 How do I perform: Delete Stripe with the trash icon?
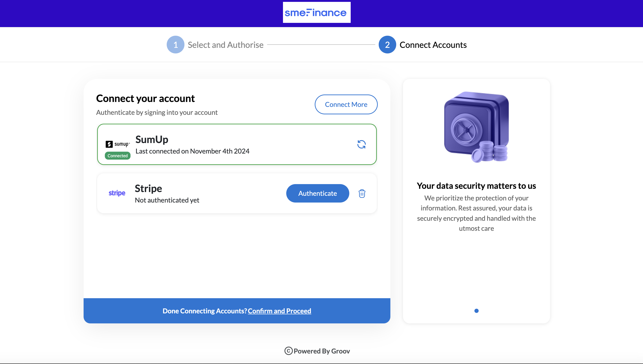(362, 193)
